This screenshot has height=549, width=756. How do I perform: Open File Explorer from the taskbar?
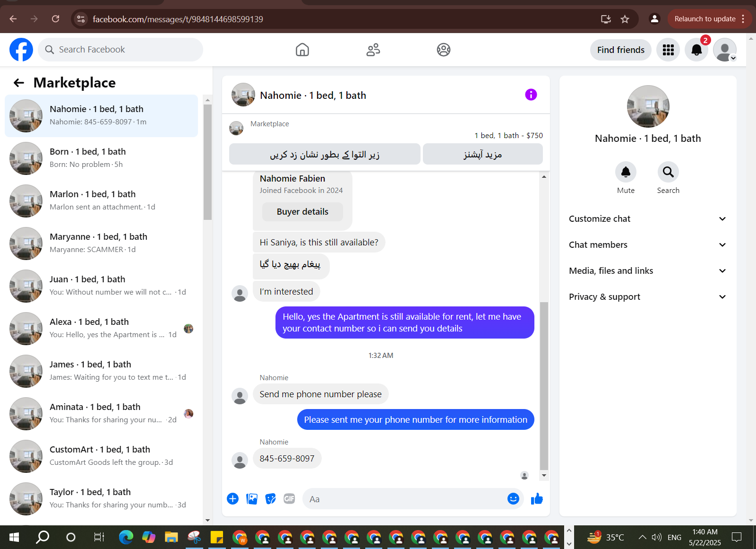[171, 537]
